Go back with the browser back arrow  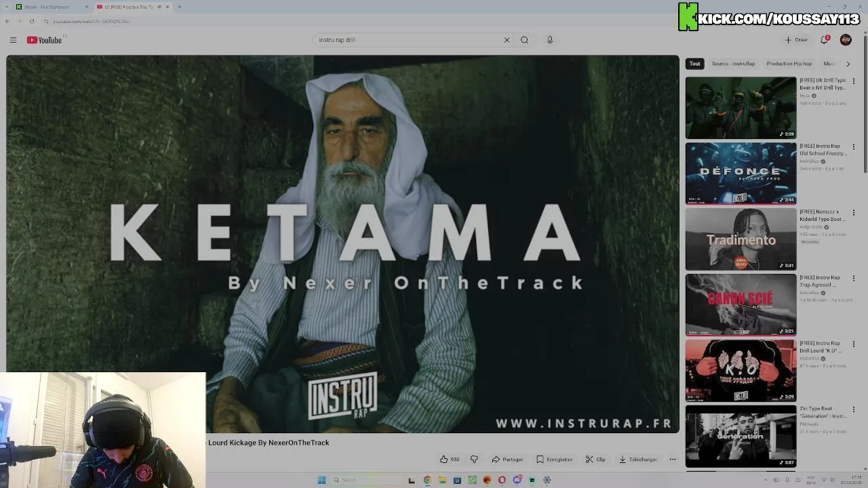tap(7, 21)
